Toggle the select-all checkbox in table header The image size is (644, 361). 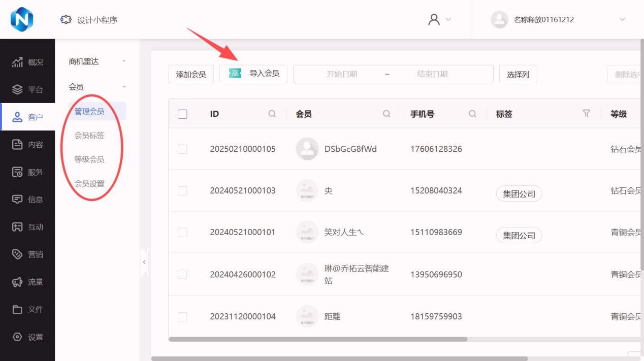pos(182,114)
